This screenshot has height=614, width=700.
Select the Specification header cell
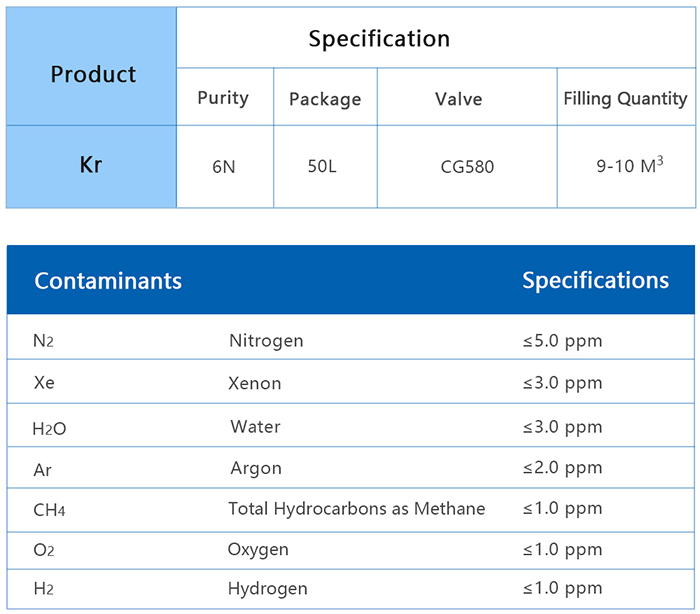click(x=379, y=39)
